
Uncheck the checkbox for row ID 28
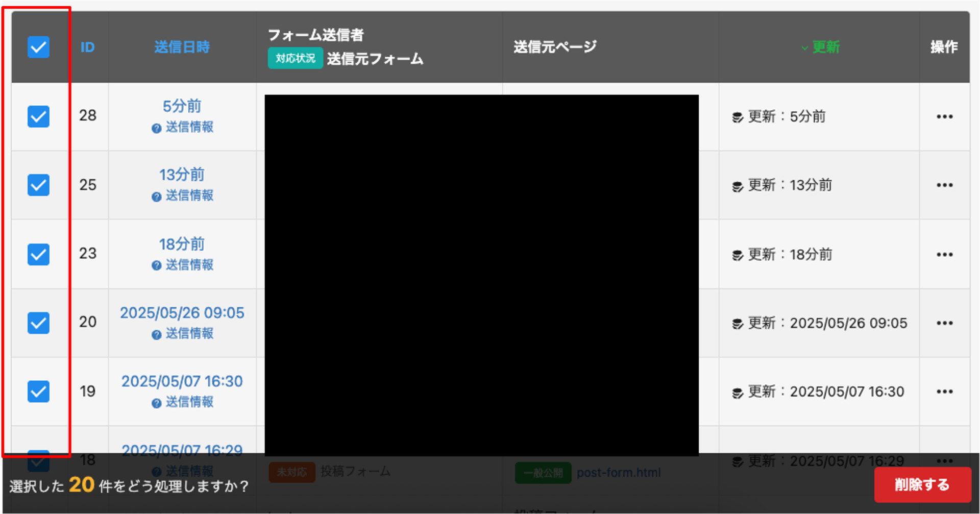tap(38, 116)
